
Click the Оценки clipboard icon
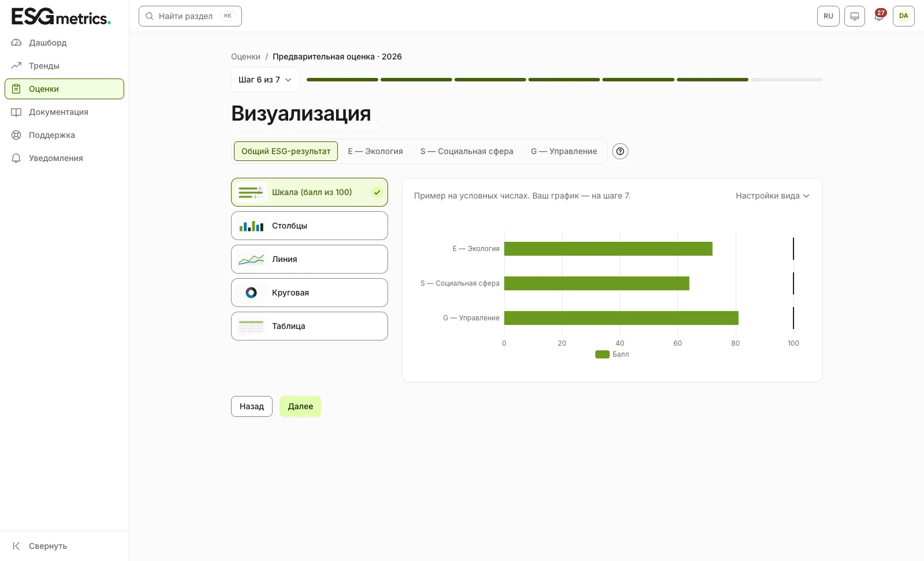[x=16, y=89]
